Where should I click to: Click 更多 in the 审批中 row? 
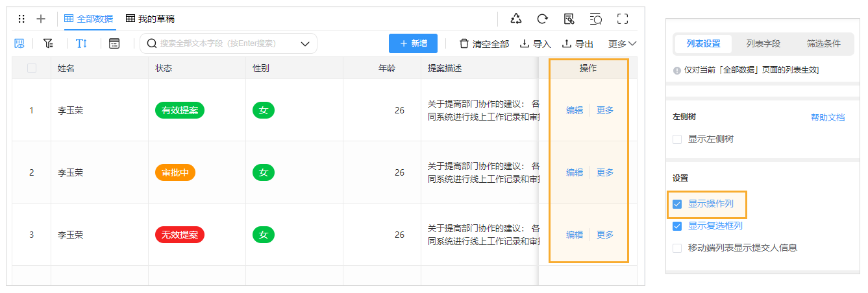[605, 172]
